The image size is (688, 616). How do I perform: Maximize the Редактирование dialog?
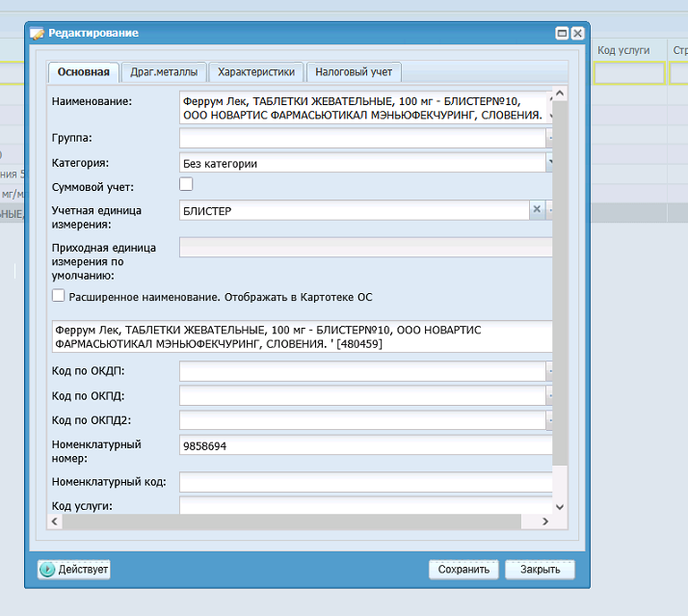[x=562, y=33]
